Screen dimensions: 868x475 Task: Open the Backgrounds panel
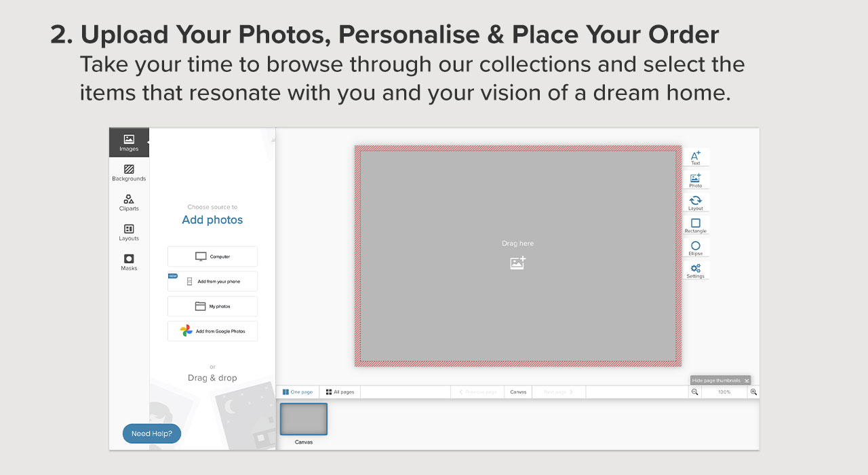(128, 172)
